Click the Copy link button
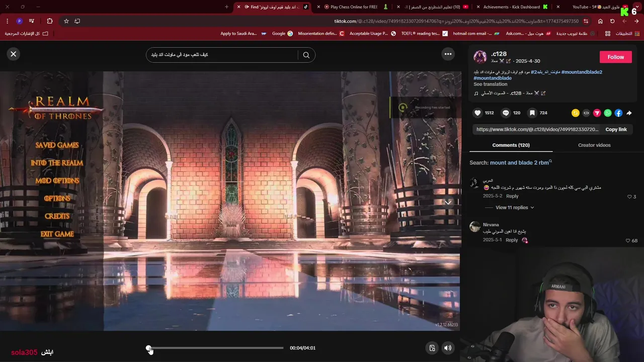The height and width of the screenshot is (362, 644). click(x=616, y=129)
